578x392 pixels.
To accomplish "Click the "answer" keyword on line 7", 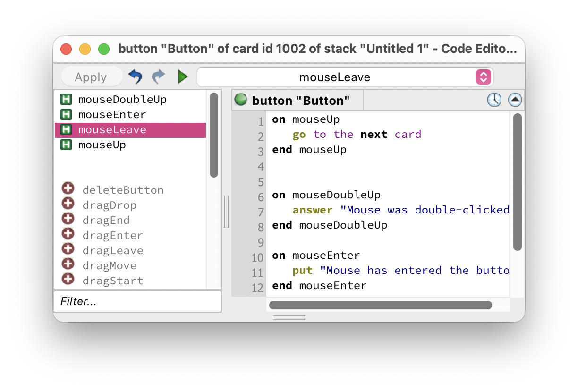I will [x=313, y=210].
